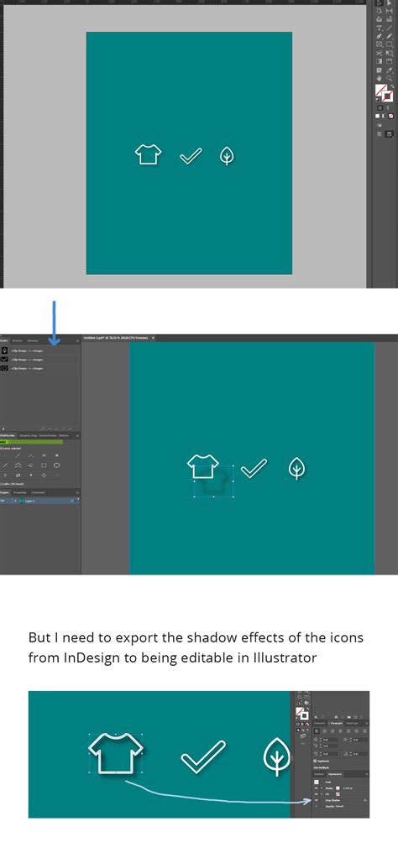This screenshot has height=868, width=398.
Task: Toggle Layer 1 visibility eye in Layers panel
Action: pos(3,501)
